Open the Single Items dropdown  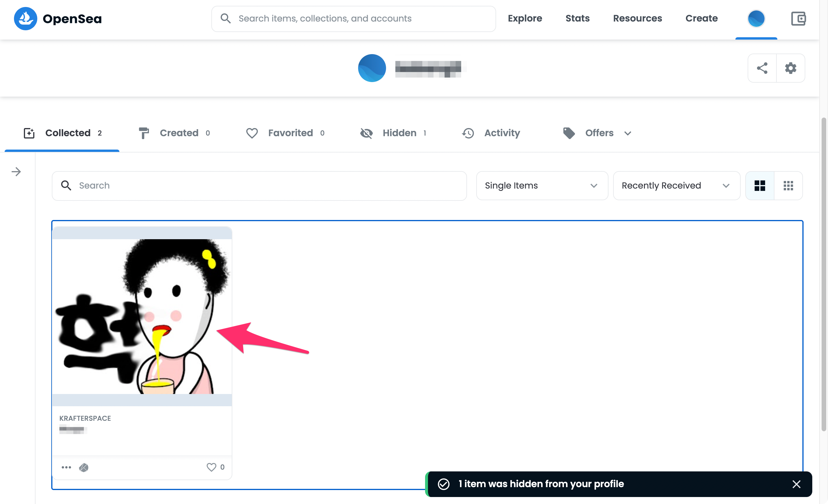542,186
